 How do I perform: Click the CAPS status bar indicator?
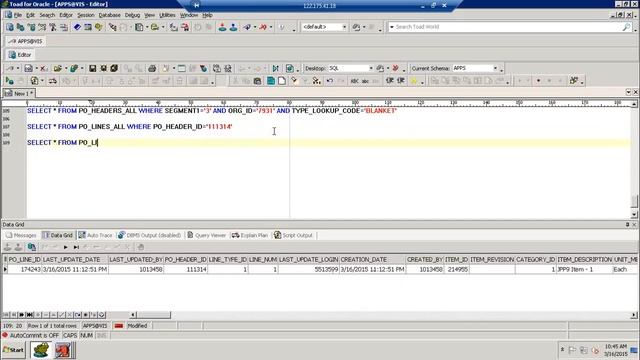[70, 335]
